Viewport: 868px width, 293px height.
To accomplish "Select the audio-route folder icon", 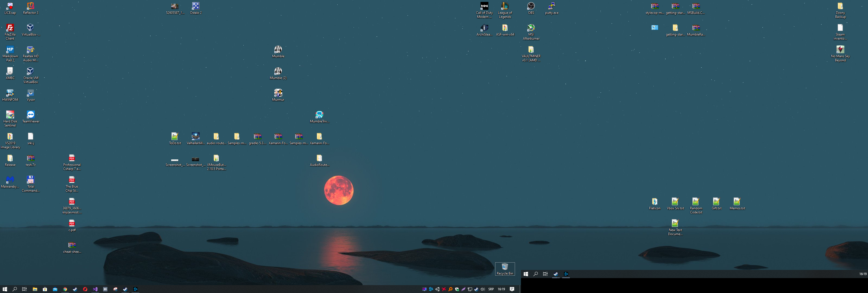I will [216, 138].
